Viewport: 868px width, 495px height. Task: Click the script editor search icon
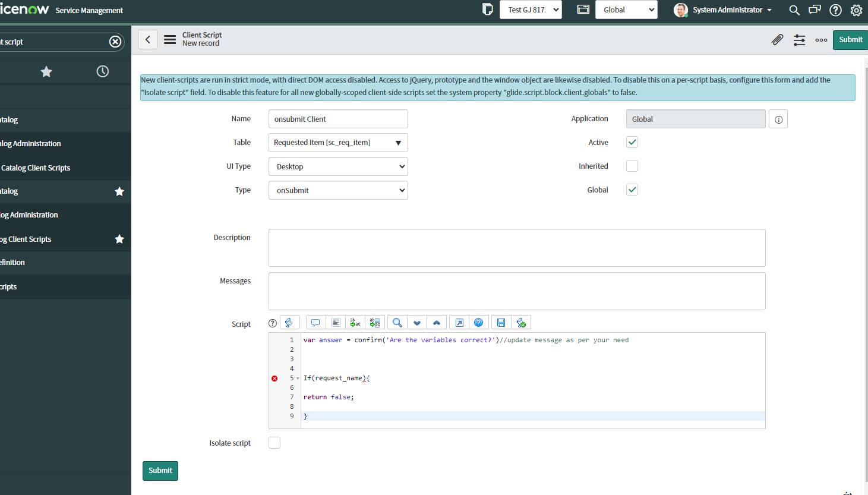397,323
